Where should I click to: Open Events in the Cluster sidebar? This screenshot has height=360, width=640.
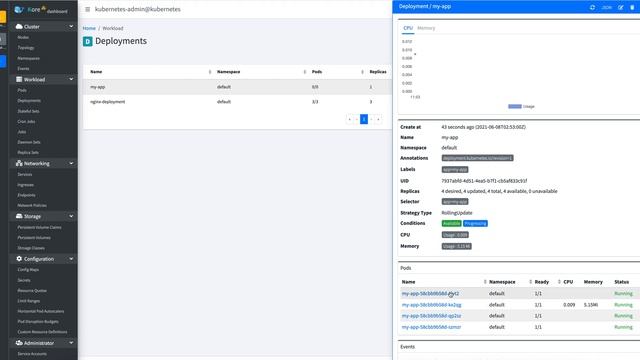23,69
